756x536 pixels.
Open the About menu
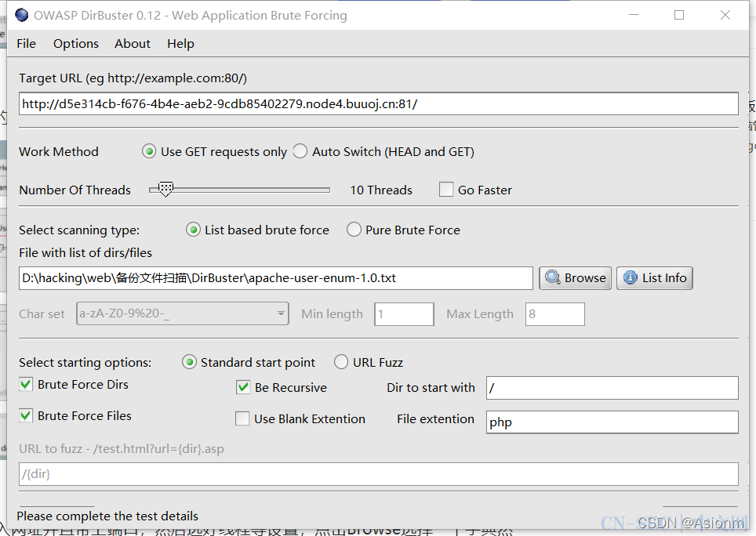click(x=133, y=44)
